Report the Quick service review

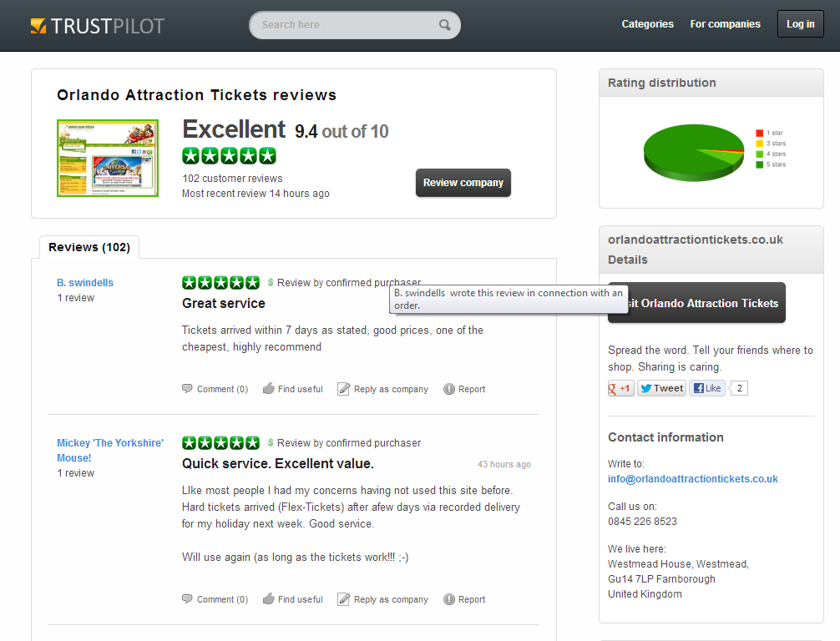464,599
